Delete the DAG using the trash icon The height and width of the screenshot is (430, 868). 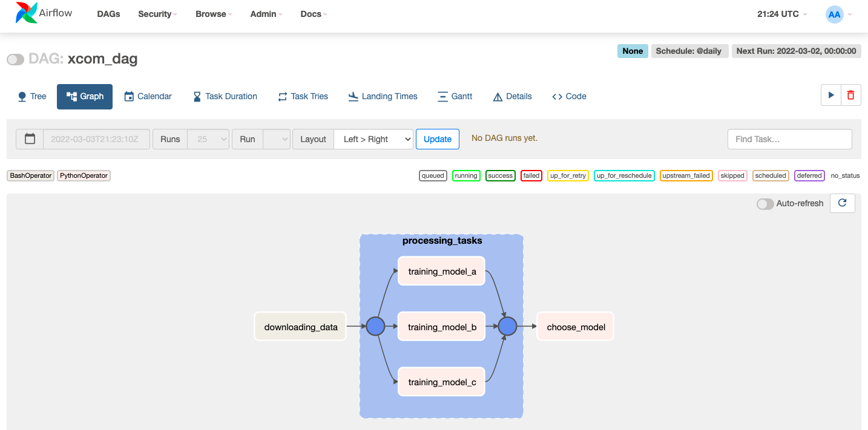[851, 95]
